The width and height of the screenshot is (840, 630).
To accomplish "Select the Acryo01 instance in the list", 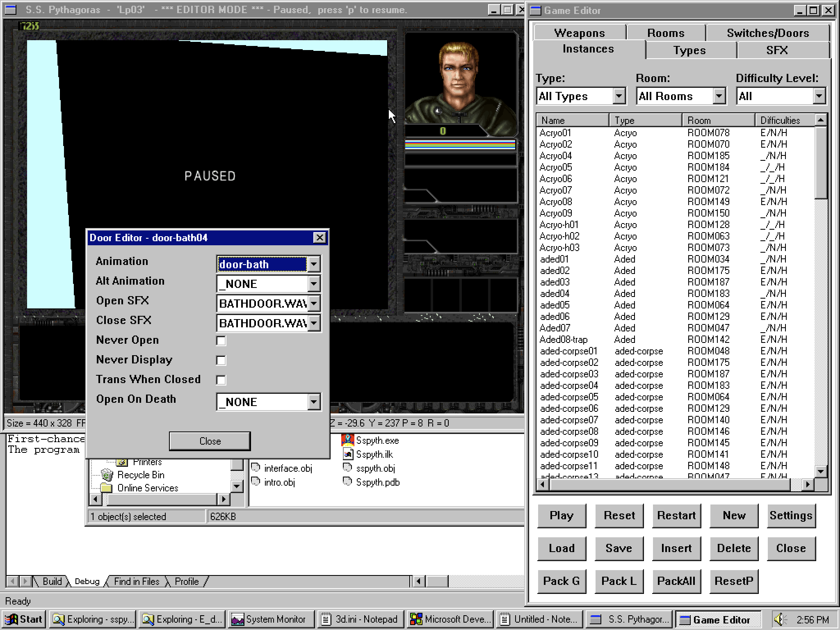I will 556,132.
